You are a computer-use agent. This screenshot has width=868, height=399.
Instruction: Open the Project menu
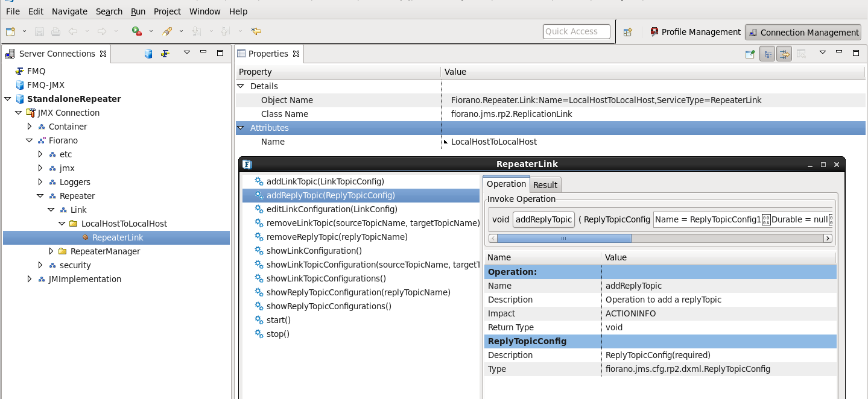pyautogui.click(x=167, y=11)
